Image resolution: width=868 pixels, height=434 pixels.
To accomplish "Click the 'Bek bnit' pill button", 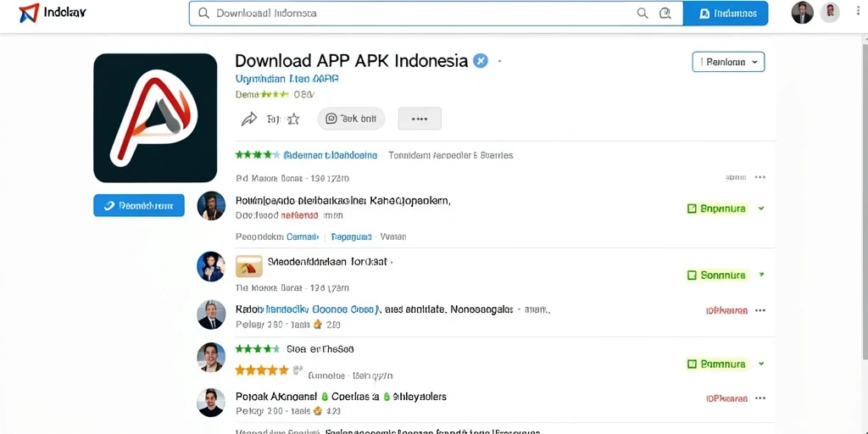I will pyautogui.click(x=351, y=119).
